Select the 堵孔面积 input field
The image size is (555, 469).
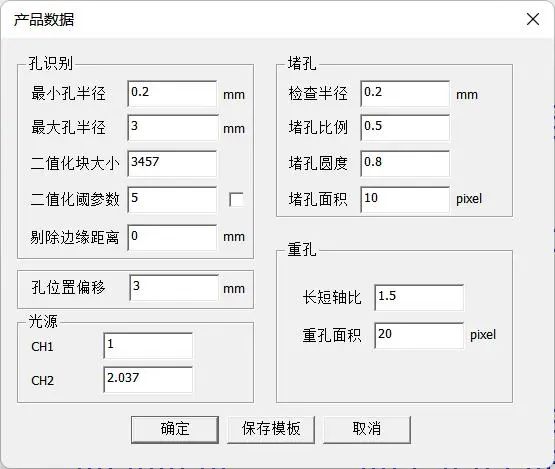405,200
